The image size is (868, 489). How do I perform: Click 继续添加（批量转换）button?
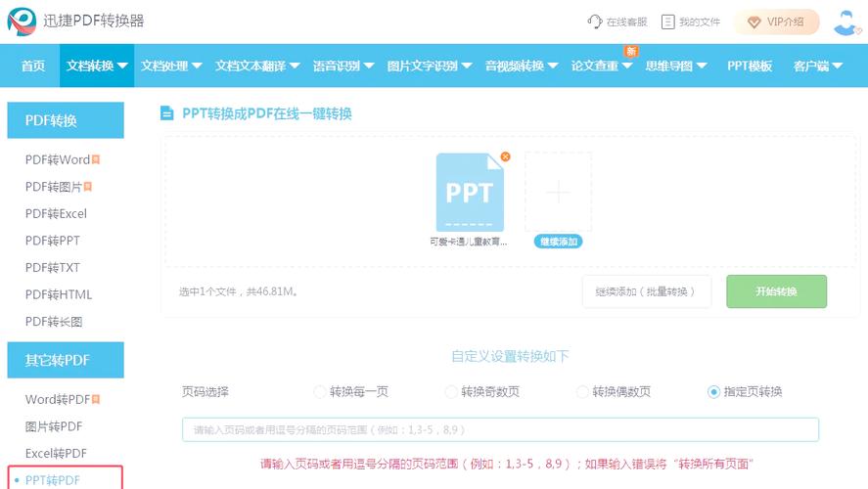(646, 291)
